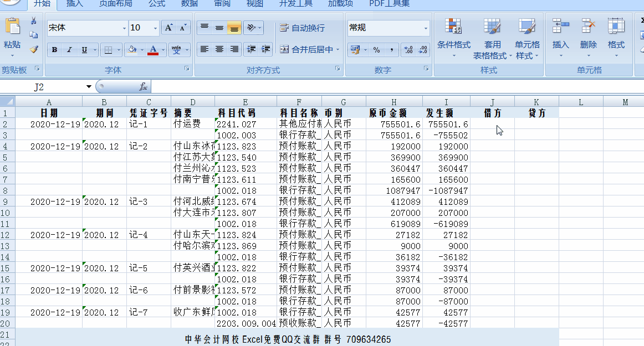
Task: Toggle underline formatting
Action: coord(84,50)
